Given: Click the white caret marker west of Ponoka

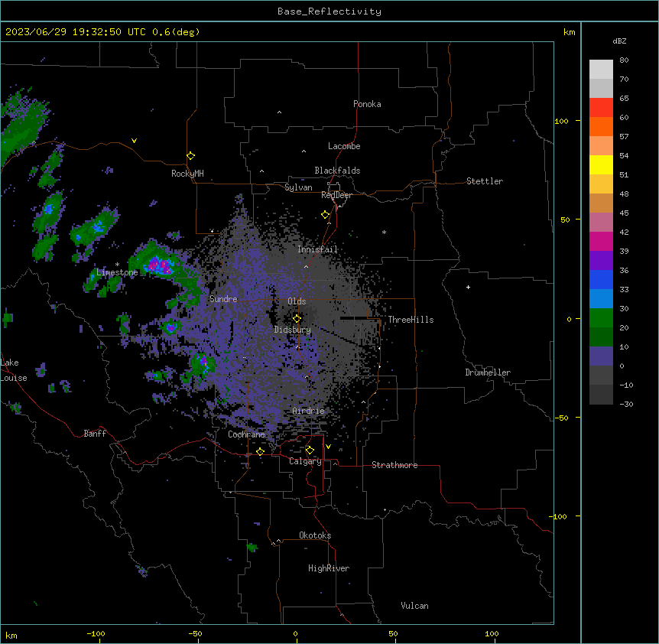Looking at the screenshot, I should pos(280,112).
